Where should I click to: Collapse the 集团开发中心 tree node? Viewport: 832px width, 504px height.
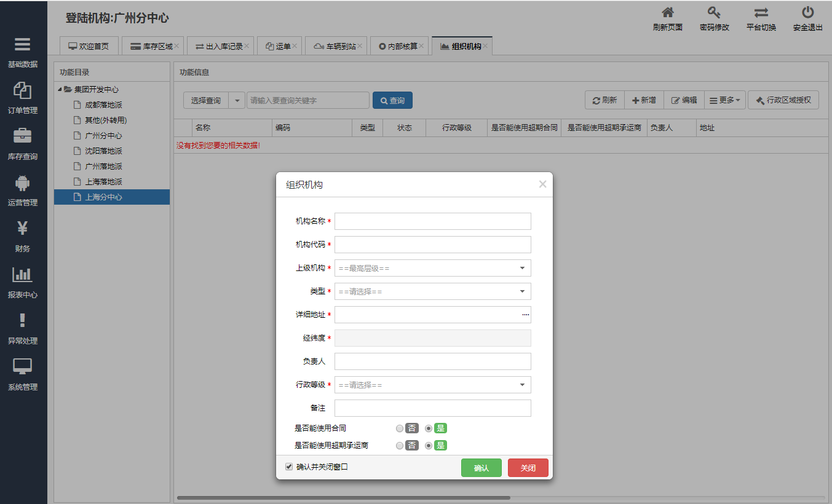pyautogui.click(x=60, y=90)
